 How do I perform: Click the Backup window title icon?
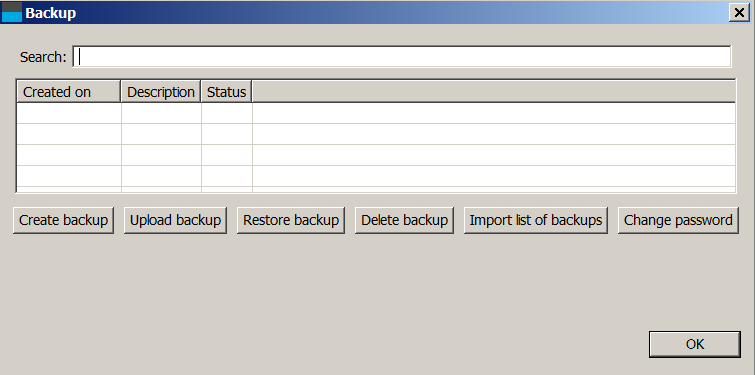click(x=12, y=13)
